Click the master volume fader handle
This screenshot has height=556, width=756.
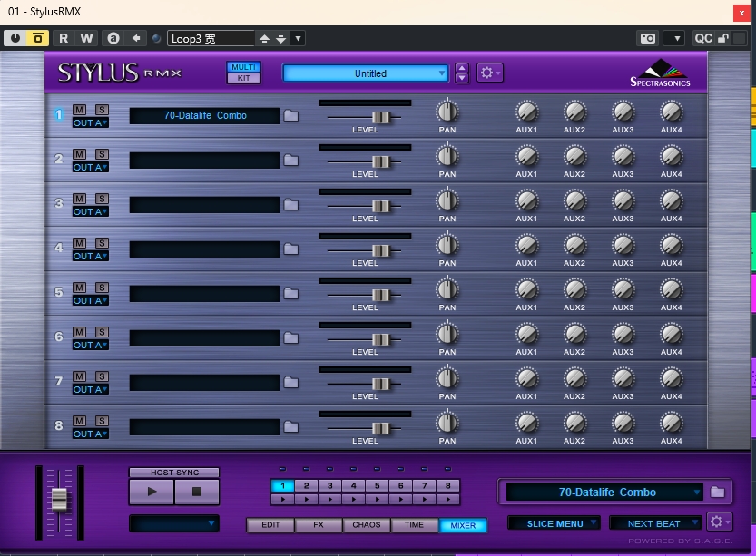[x=59, y=499]
